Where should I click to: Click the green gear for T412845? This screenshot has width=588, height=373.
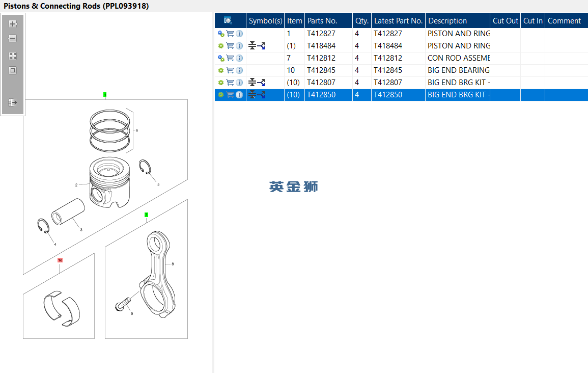click(x=221, y=70)
